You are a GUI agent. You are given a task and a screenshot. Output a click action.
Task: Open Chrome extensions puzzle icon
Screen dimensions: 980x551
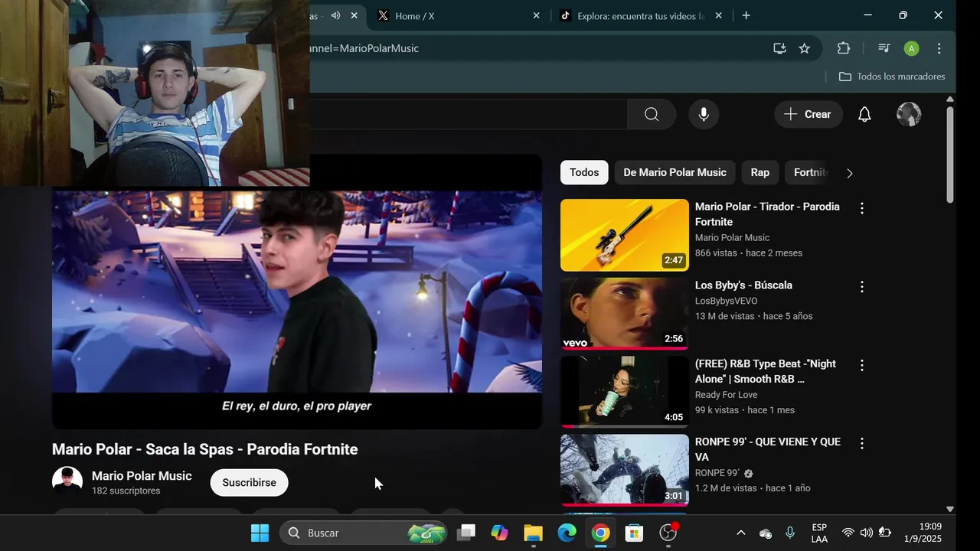843,48
